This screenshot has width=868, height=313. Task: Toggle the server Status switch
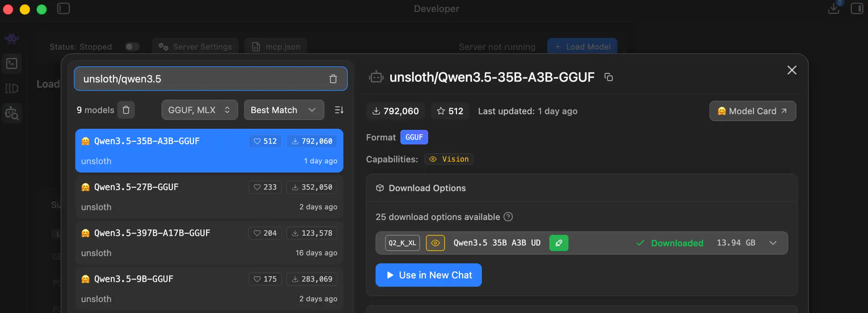coord(132,47)
